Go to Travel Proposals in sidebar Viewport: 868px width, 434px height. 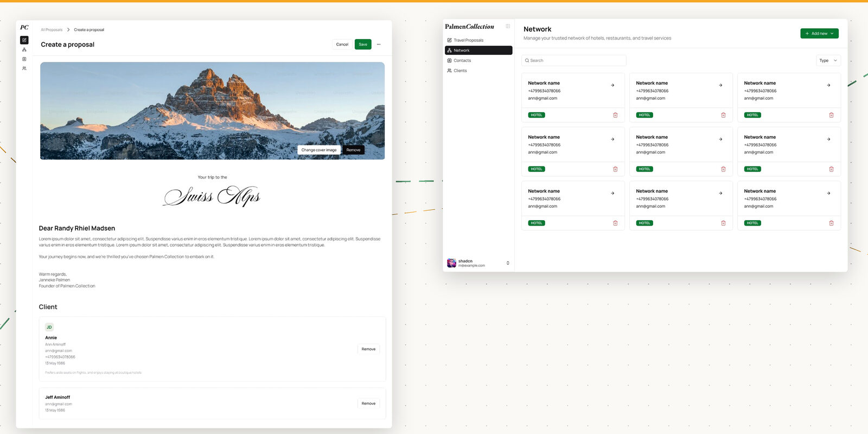(468, 40)
